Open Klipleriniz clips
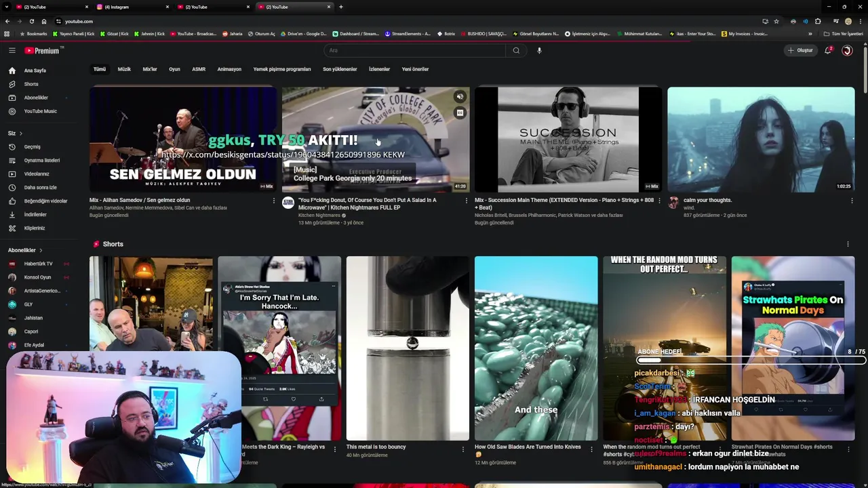The height and width of the screenshot is (488, 868). pos(35,228)
